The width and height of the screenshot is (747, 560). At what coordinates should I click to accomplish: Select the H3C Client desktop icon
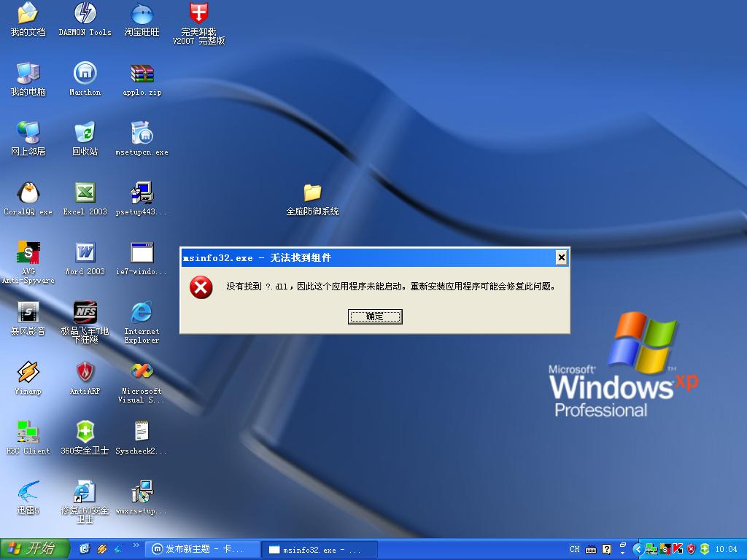28,437
